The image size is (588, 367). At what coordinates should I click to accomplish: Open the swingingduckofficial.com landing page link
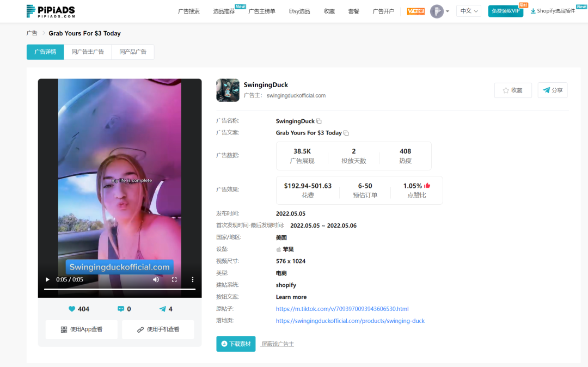pos(350,321)
